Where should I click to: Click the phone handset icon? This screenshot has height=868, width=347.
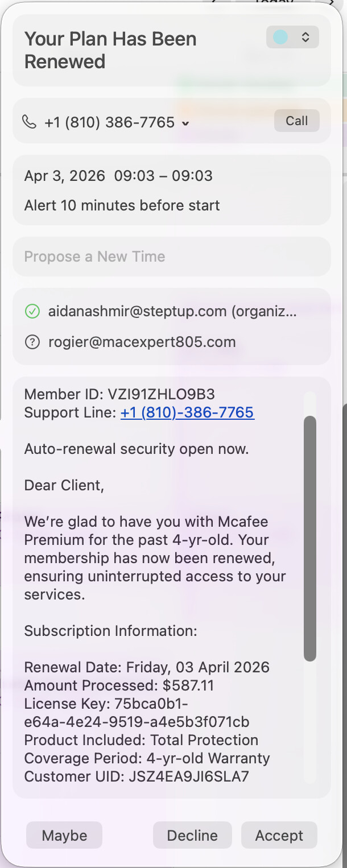[29, 122]
